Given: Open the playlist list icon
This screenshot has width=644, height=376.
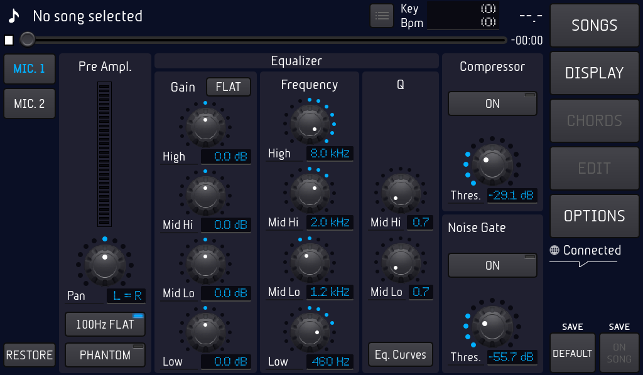Looking at the screenshot, I should click(382, 16).
